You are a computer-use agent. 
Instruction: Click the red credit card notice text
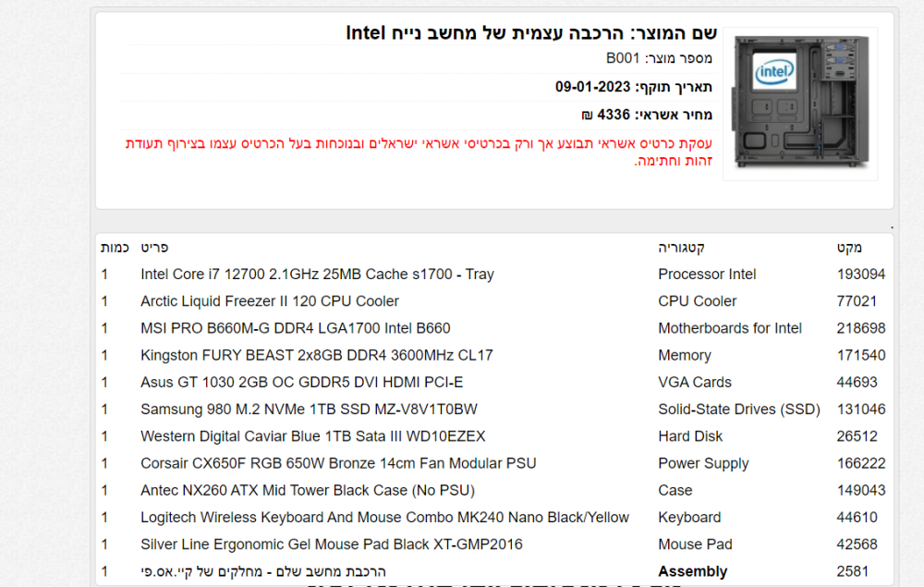[419, 152]
